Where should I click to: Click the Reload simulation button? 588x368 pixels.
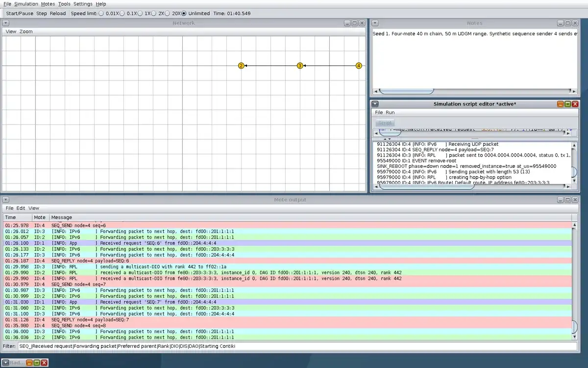(58, 13)
